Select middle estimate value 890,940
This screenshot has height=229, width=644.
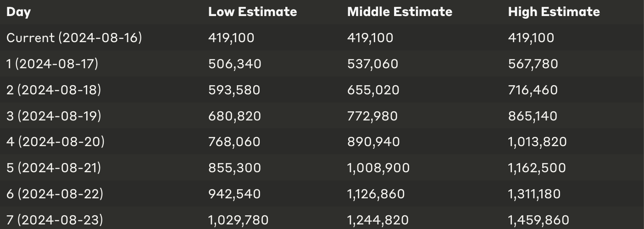[x=373, y=142]
